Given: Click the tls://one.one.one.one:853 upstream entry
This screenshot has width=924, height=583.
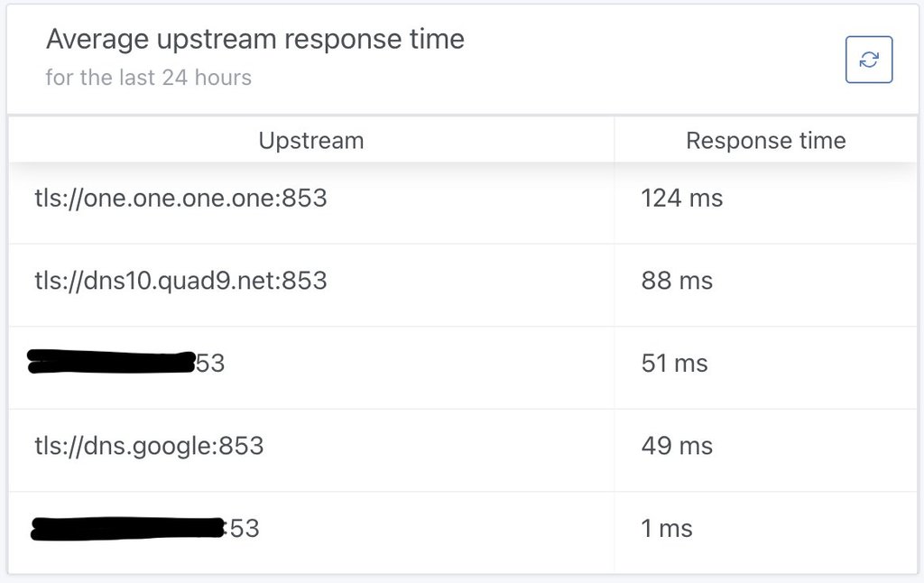Looking at the screenshot, I should [x=180, y=198].
